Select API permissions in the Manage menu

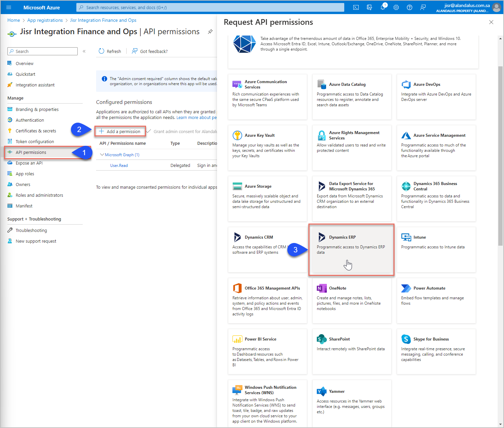[x=31, y=152]
